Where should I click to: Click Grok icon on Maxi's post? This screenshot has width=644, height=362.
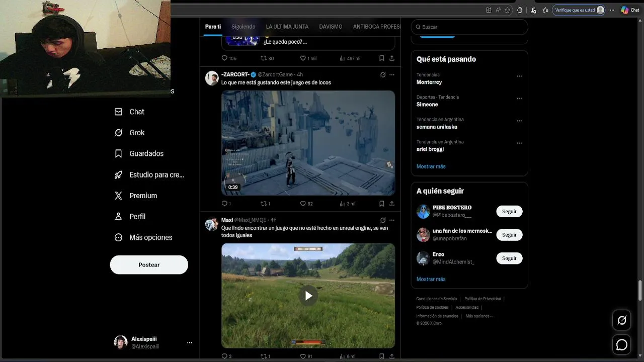click(383, 220)
